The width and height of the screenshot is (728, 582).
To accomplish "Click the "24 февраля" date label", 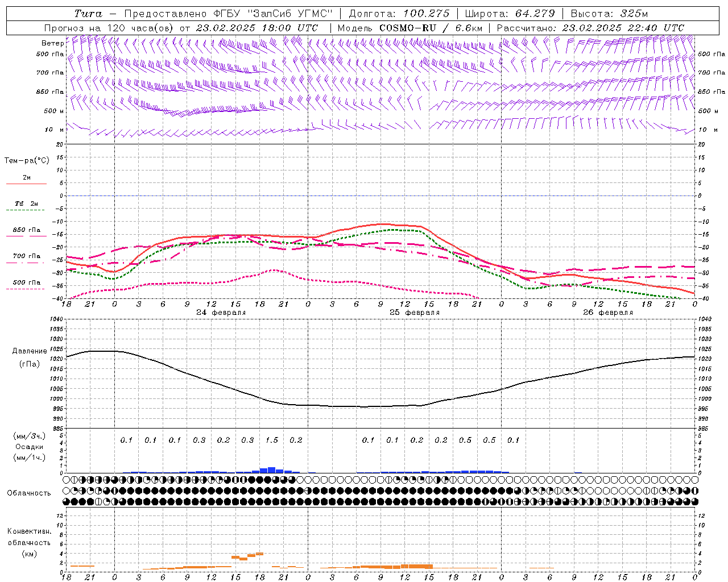I will [221, 313].
